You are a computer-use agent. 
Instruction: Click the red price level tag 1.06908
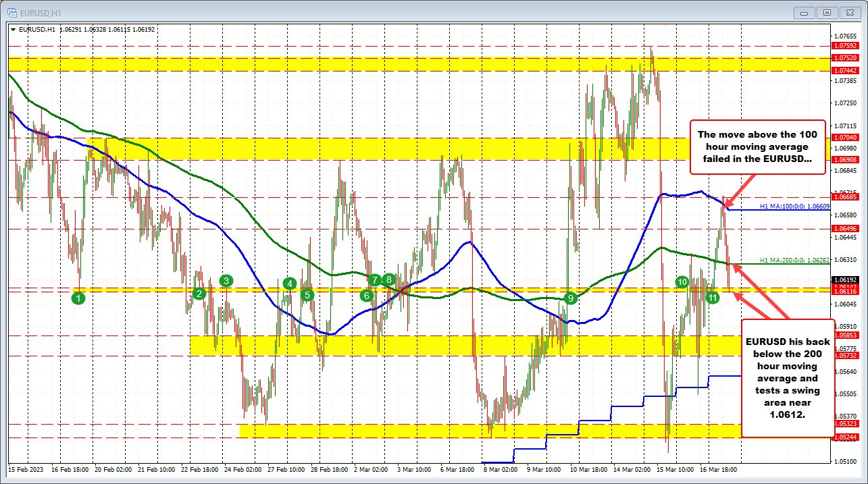[x=845, y=159]
